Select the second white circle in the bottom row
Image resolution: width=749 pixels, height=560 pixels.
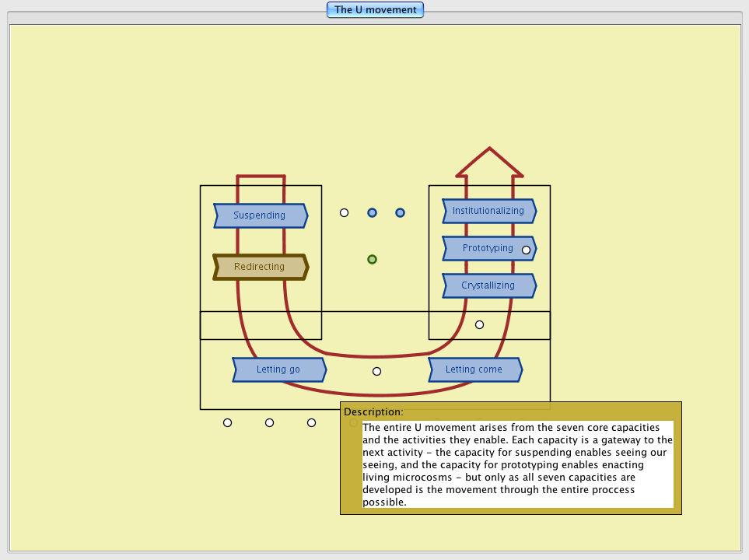pyautogui.click(x=269, y=422)
